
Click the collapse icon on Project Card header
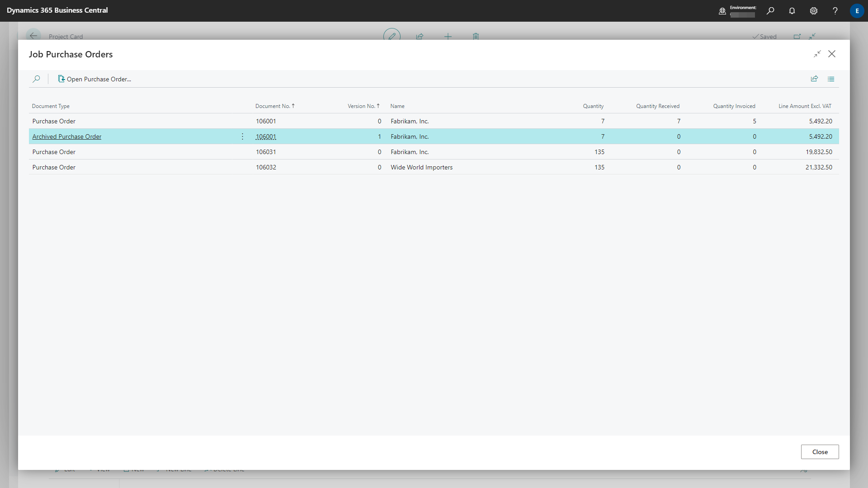click(812, 36)
